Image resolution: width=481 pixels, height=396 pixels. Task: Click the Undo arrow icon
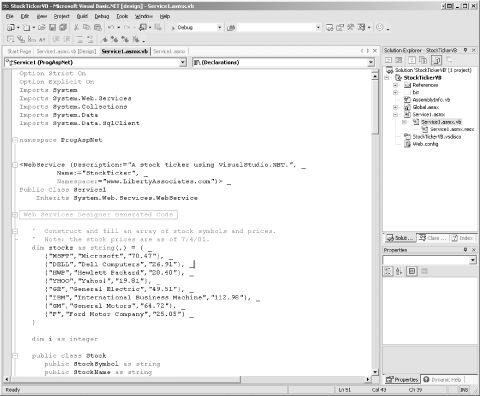click(111, 27)
